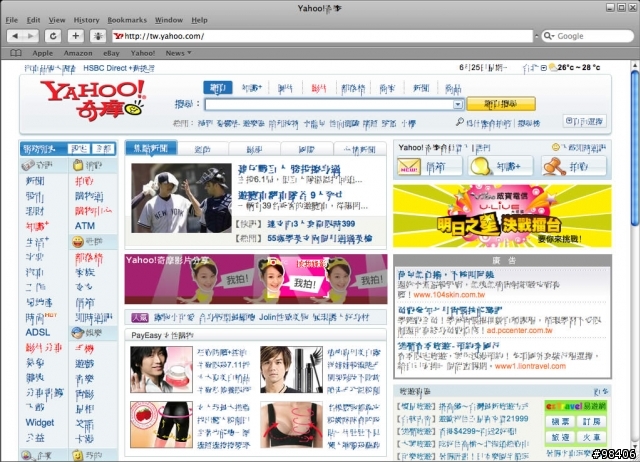
Task: Click the Apple bookmark
Action: (42, 53)
